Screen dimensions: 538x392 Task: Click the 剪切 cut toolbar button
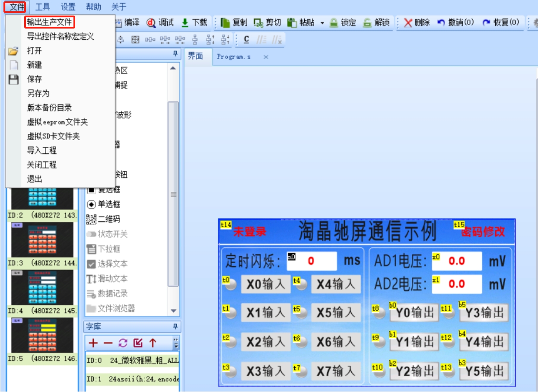point(267,22)
